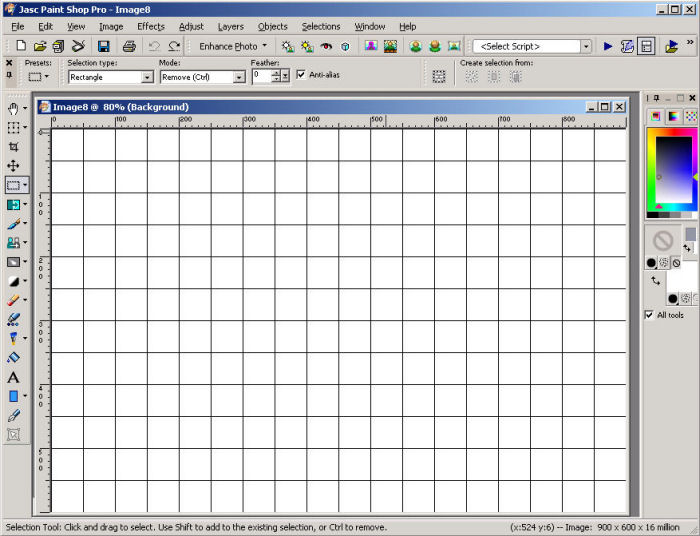This screenshot has height=536, width=700.
Task: Open the Effects menu
Action: 151,26
